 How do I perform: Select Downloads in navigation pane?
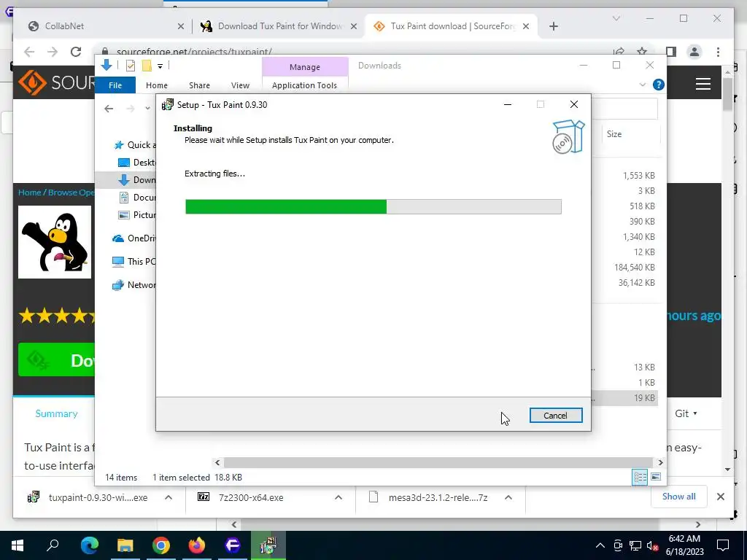tap(136, 180)
